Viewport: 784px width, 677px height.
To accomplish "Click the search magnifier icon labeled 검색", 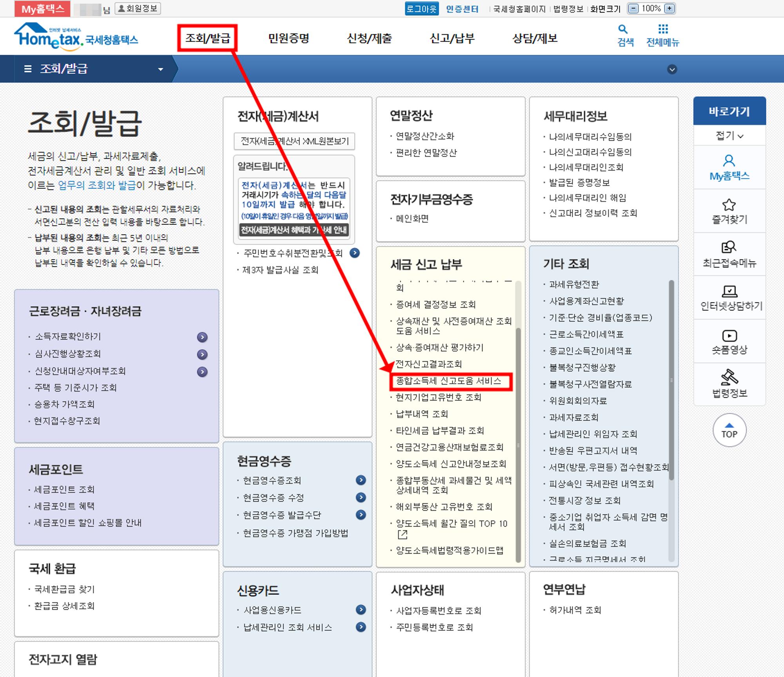I will coord(622,29).
